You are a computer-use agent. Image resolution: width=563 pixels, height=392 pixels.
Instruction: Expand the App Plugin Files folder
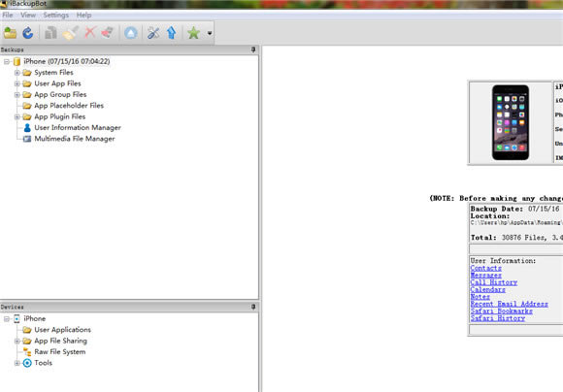(17, 117)
